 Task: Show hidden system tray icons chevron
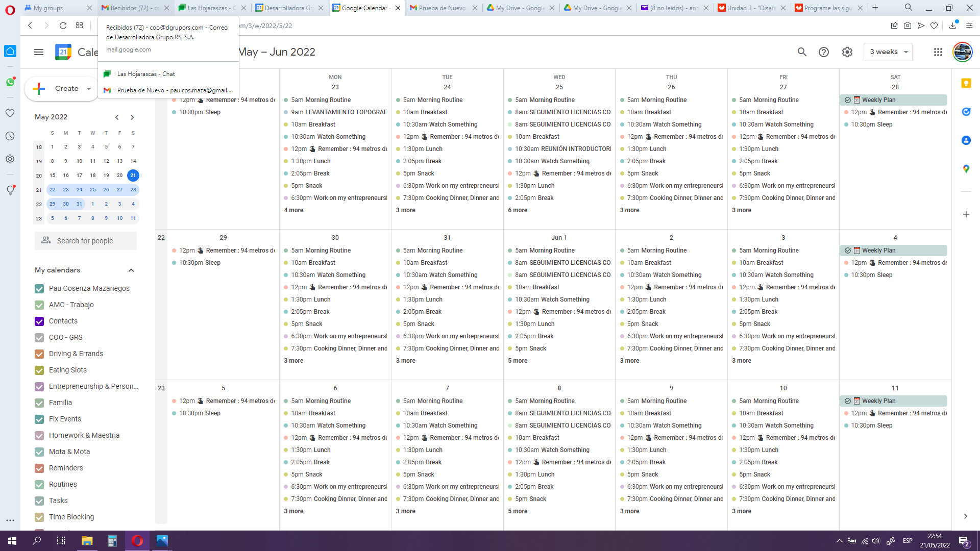point(839,541)
